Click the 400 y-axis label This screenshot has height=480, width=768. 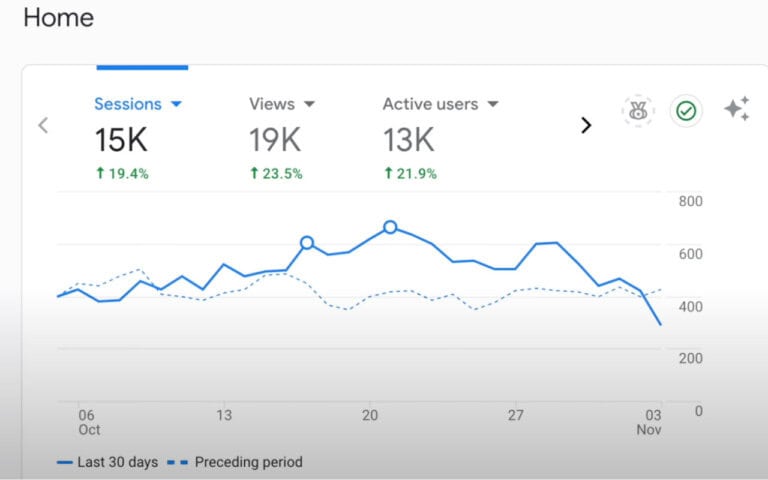point(691,307)
